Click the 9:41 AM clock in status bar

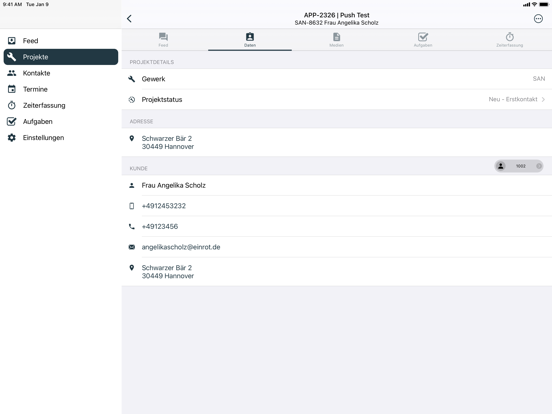tap(12, 5)
